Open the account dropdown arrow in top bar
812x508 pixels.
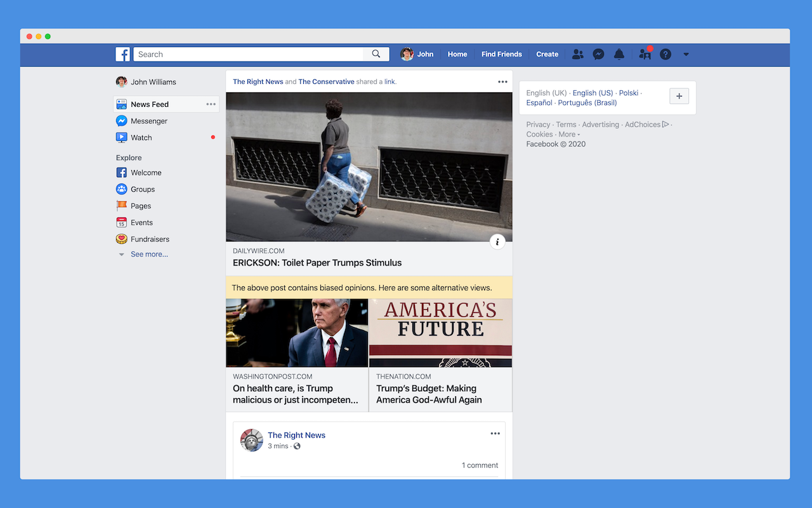coord(686,55)
